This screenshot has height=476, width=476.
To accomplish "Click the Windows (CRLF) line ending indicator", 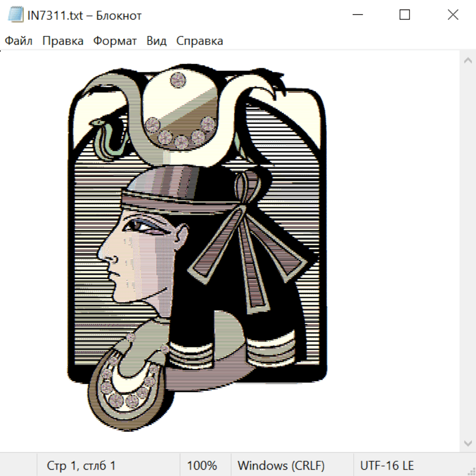I will [x=281, y=465].
